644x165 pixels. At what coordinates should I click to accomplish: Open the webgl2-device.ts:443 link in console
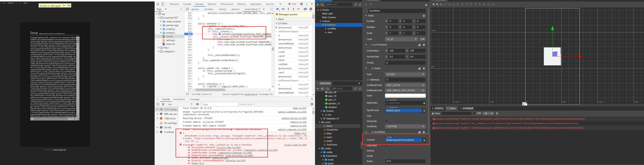tap(294, 118)
